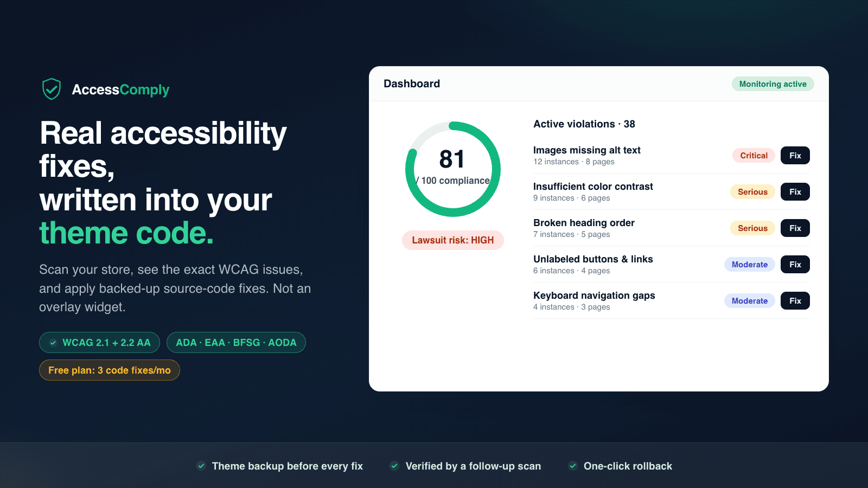Fix the Keyboard navigation gaps violation
The height and width of the screenshot is (488, 868).
pyautogui.click(x=795, y=301)
